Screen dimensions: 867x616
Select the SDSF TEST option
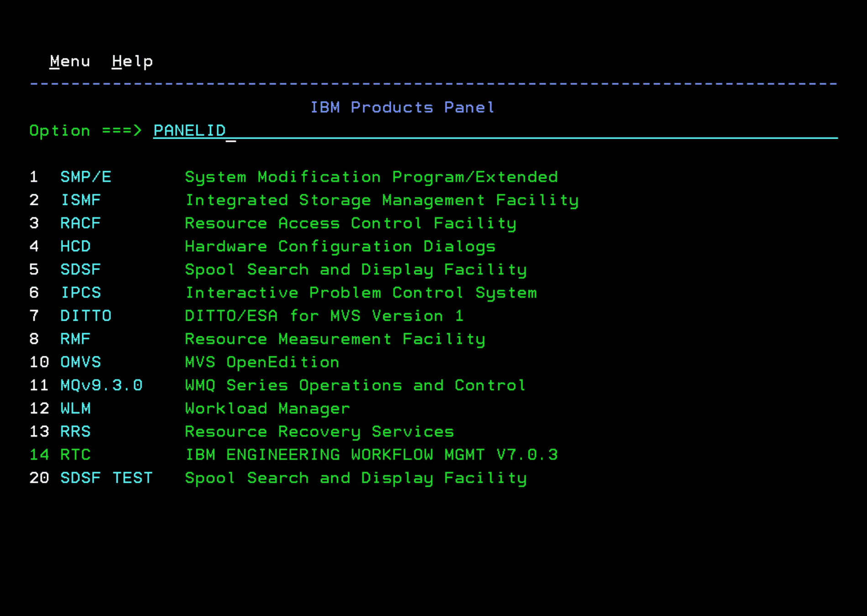106,478
